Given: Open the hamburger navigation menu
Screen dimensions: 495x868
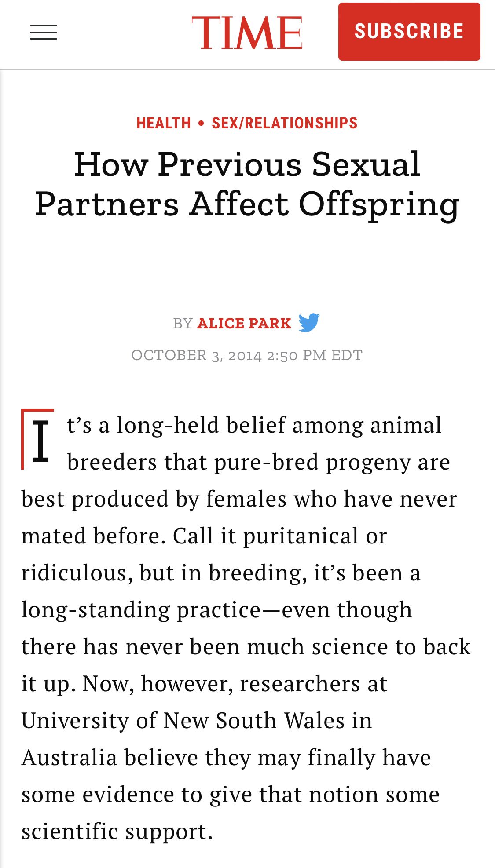Looking at the screenshot, I should (x=44, y=33).
